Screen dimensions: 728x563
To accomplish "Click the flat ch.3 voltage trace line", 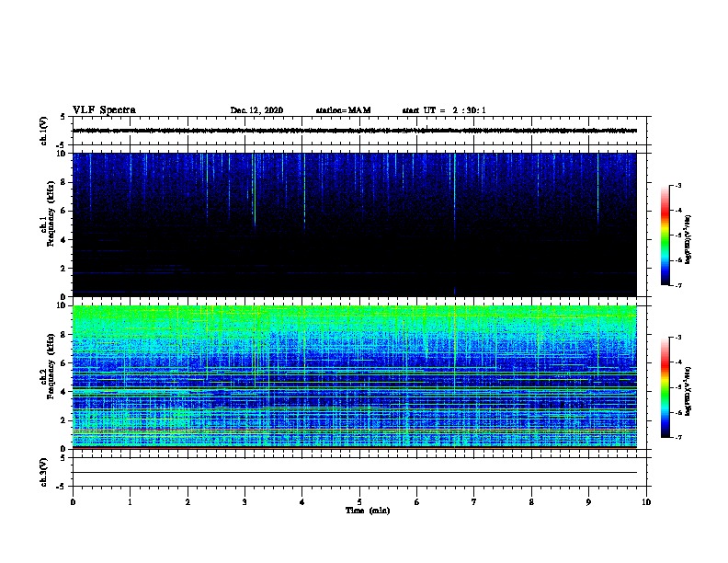I will pos(355,473).
